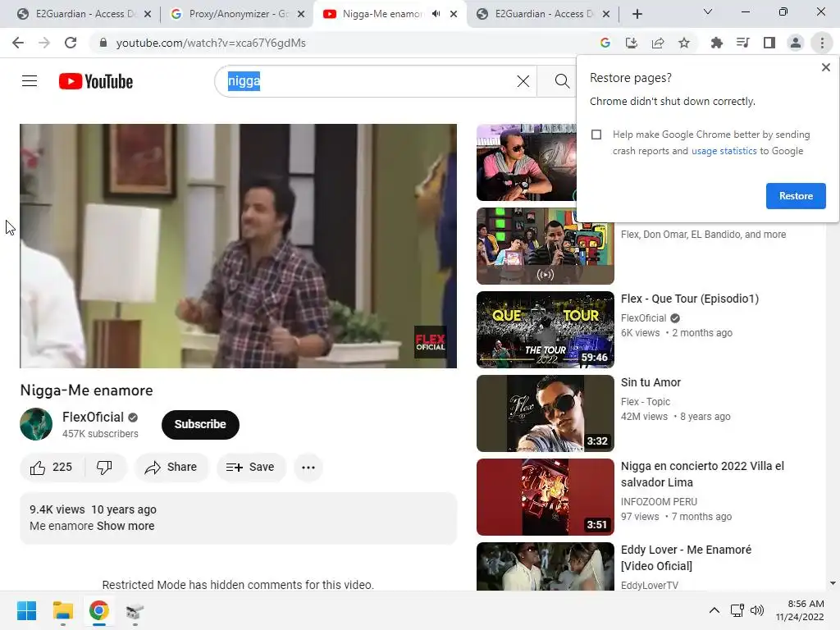Screen dimensions: 840x630
Task: Open Sin tu Amor video thumbnail
Action: 546,413
